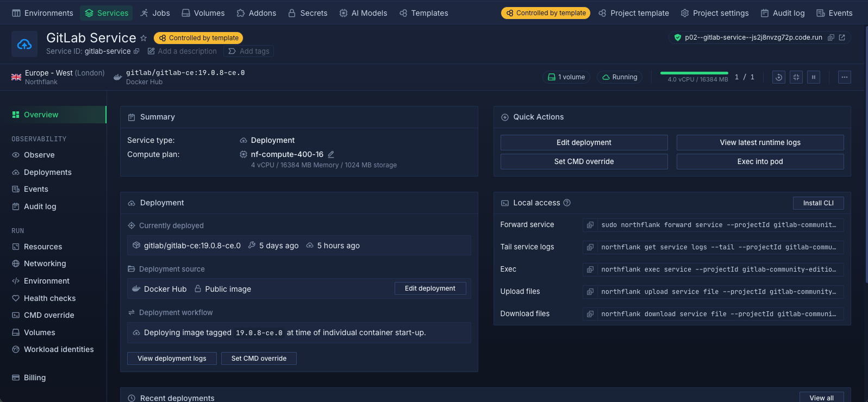Click Exec into pod
868x402 pixels.
(x=760, y=161)
